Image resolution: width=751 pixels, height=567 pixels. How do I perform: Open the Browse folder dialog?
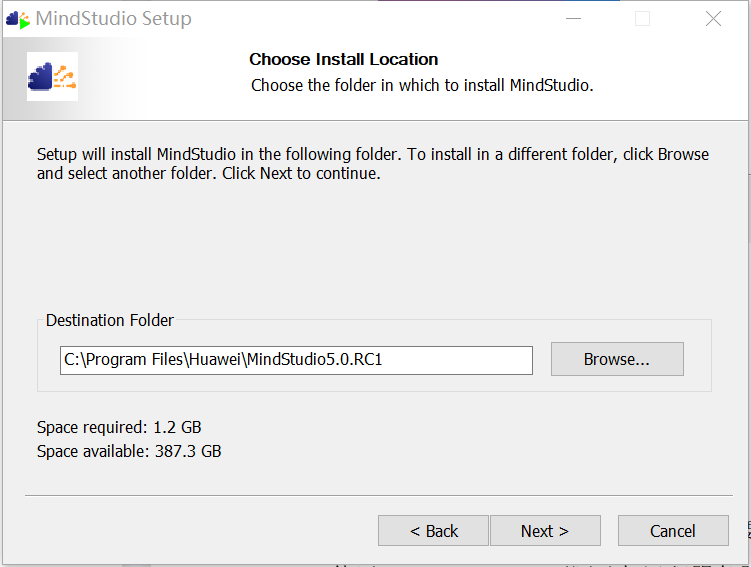tap(617, 360)
